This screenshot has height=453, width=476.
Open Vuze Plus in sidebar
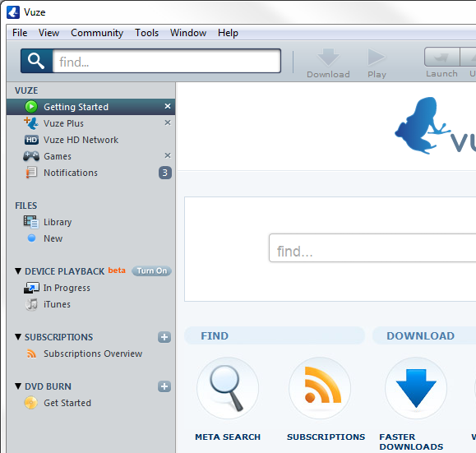click(90, 123)
